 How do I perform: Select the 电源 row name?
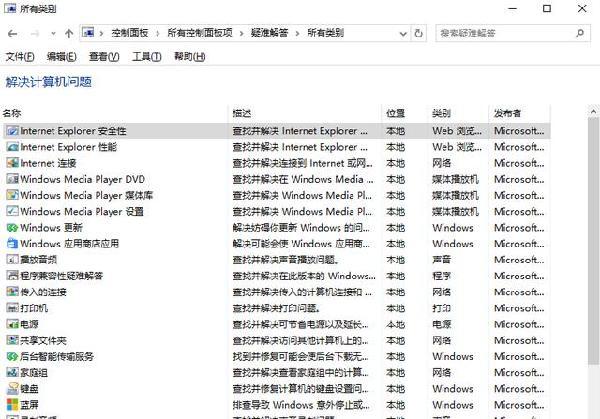[x=29, y=324]
